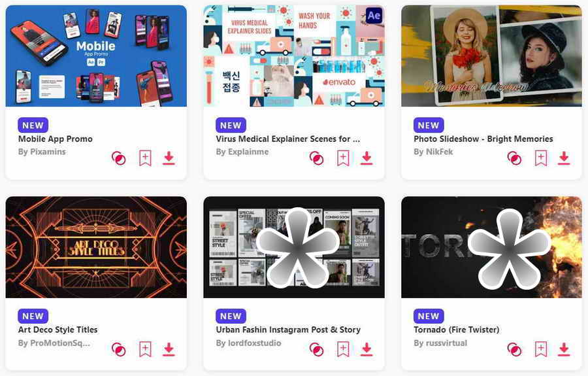Download Tornado (Fire Twister) template
Viewport: 588px width, 376px height.
[x=564, y=349]
